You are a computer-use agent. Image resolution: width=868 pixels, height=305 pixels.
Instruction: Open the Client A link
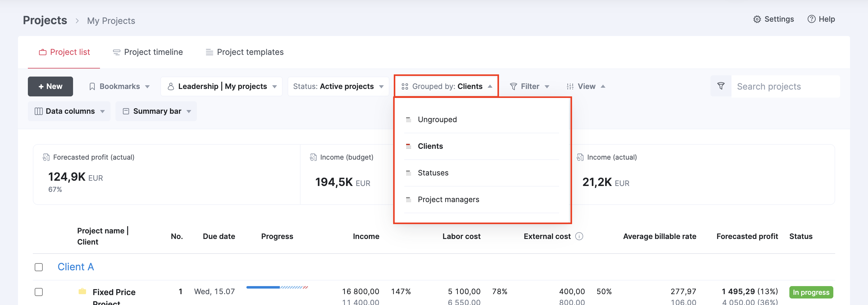pyautogui.click(x=76, y=267)
